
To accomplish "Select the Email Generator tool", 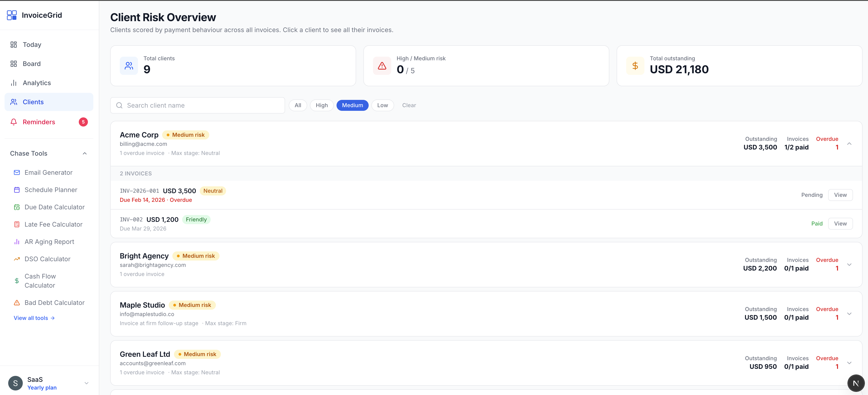I will coord(49,172).
